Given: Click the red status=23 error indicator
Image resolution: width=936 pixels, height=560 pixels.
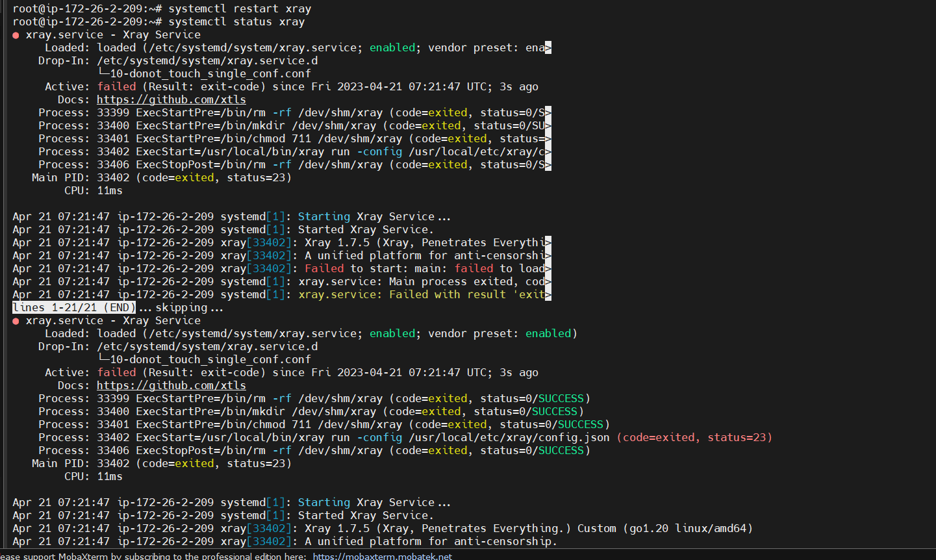Looking at the screenshot, I should pos(740,437).
